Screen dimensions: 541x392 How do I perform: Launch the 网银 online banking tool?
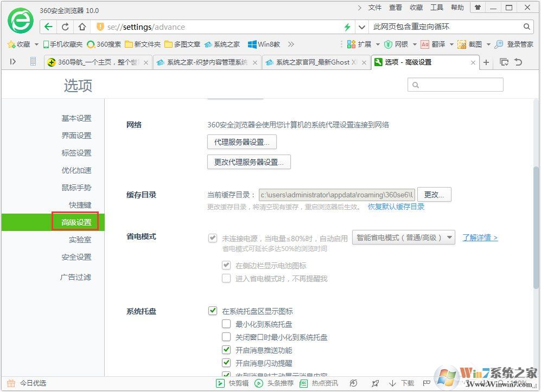click(402, 44)
